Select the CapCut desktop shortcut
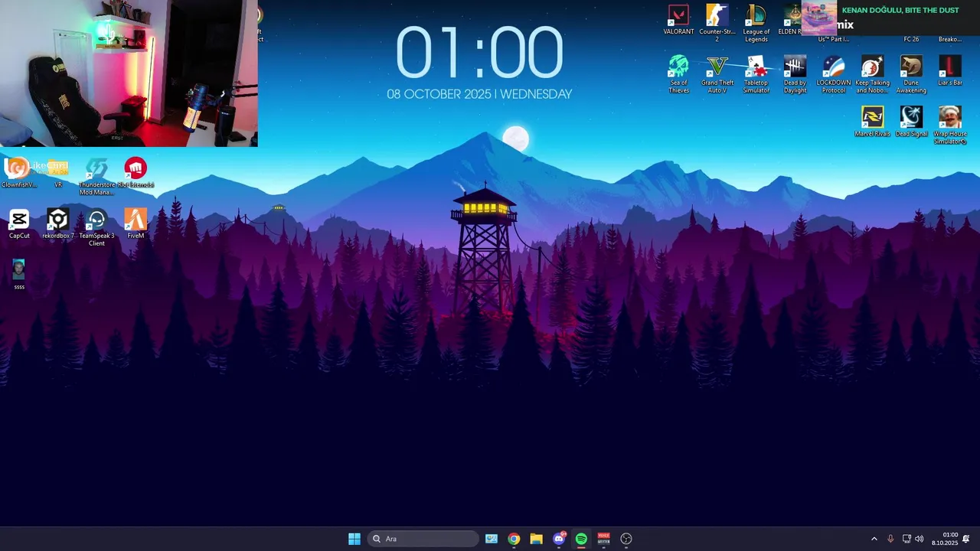Screen dimensions: 980x551 [x=19, y=224]
